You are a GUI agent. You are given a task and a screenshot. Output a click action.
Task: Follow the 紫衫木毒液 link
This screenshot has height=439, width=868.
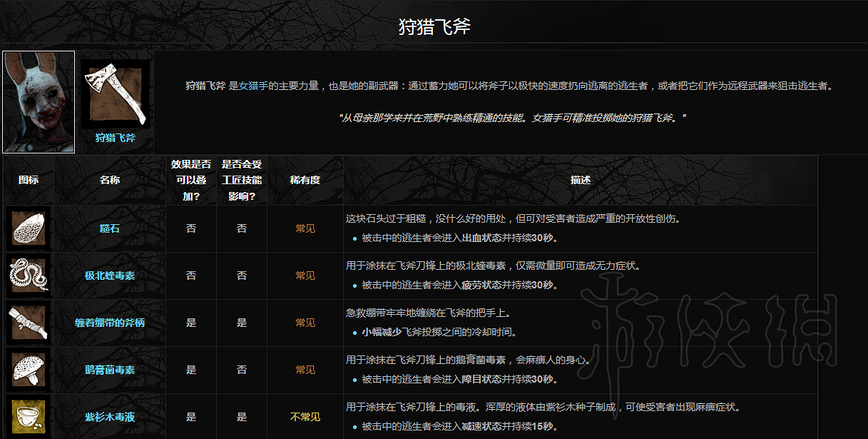(x=108, y=416)
